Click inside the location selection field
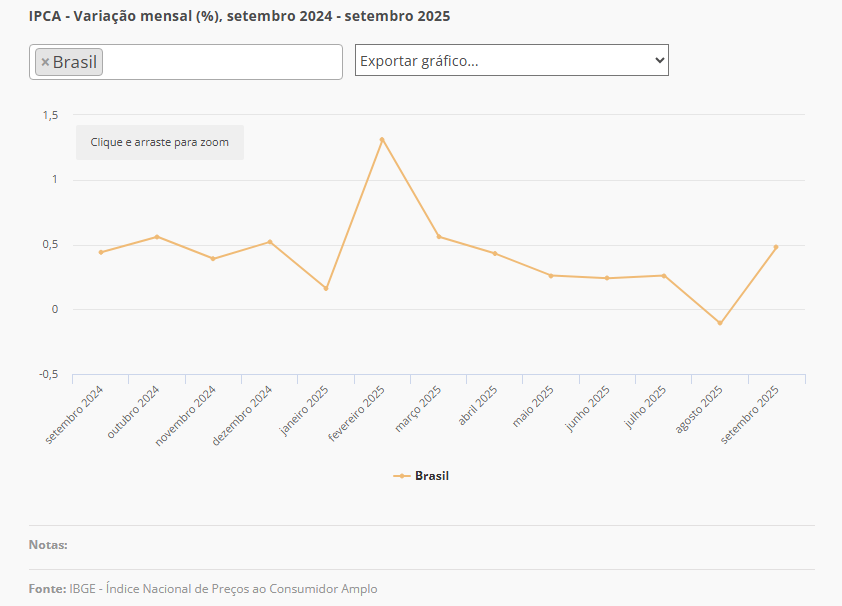This screenshot has height=606, width=842. click(220, 62)
